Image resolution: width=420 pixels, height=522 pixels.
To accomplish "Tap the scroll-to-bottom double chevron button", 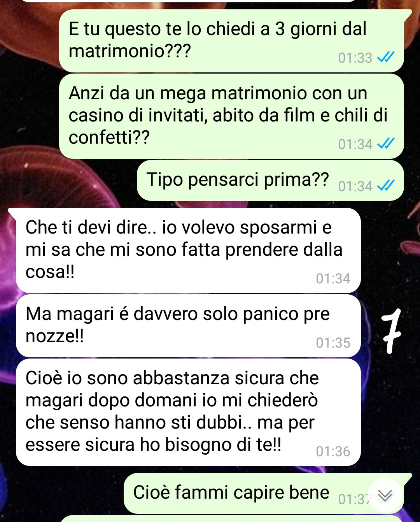I will pyautogui.click(x=385, y=495).
